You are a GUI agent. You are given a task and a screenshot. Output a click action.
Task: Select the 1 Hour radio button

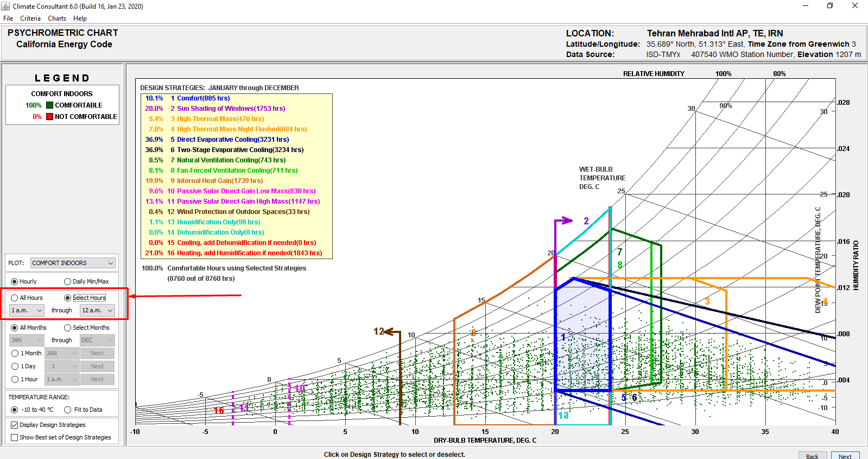[15, 379]
